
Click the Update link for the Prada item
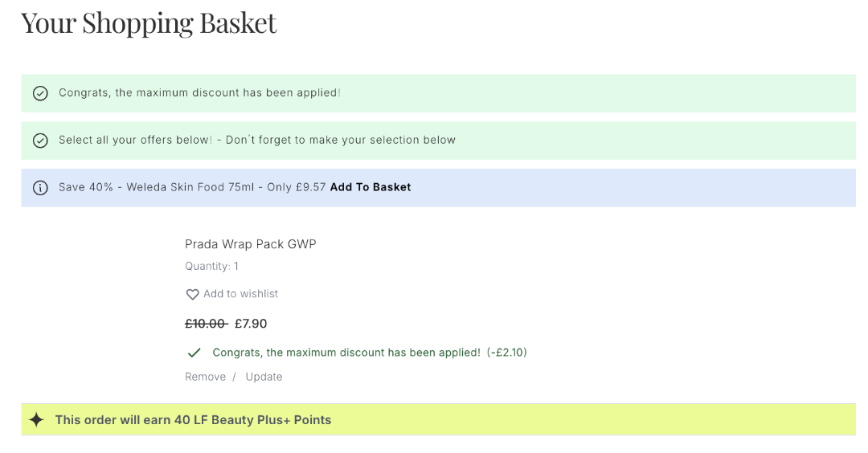point(264,377)
